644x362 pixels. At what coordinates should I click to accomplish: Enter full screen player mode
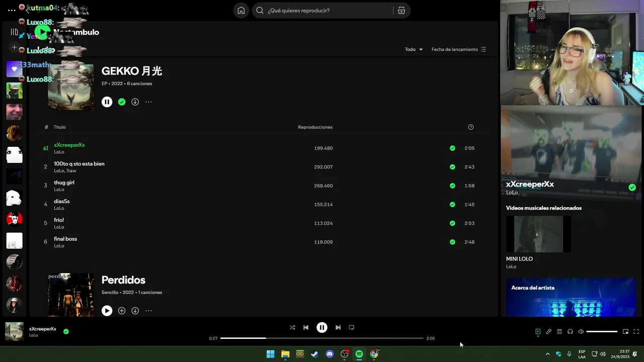[x=636, y=332]
